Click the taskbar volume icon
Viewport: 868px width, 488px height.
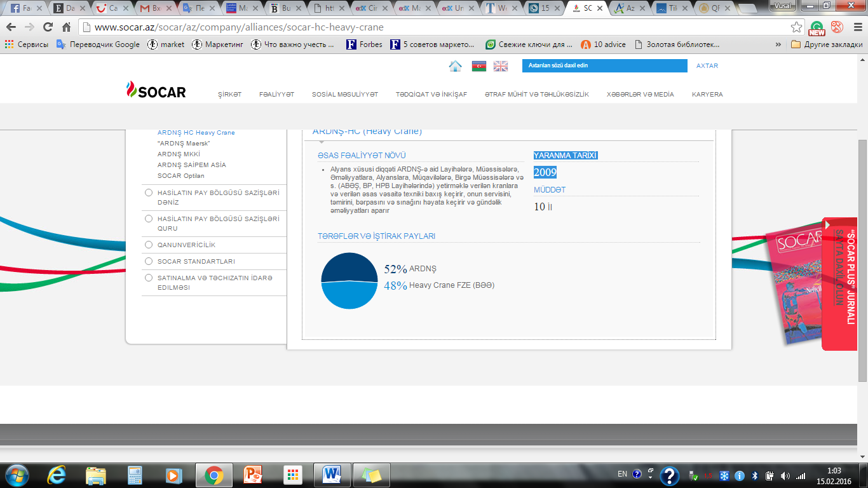click(785, 475)
